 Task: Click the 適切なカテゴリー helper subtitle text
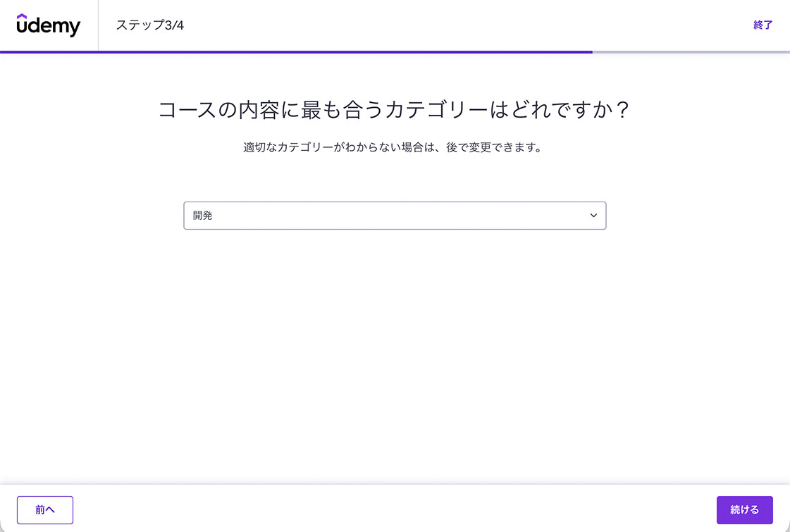point(394,148)
